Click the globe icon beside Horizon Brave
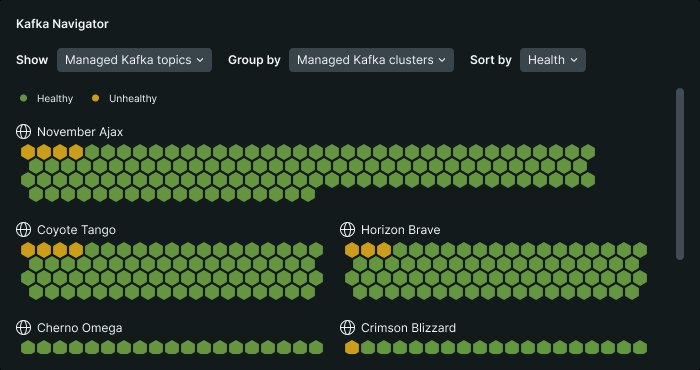The width and height of the screenshot is (700, 370). (347, 230)
